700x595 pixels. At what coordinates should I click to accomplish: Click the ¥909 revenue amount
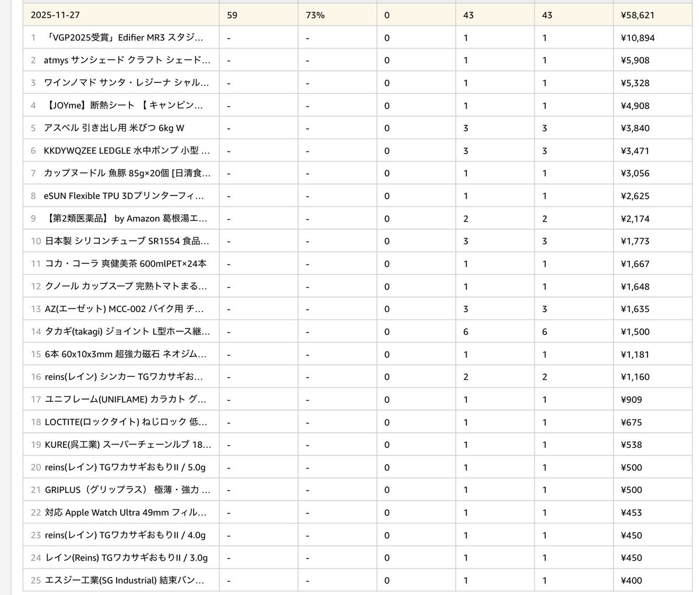tap(632, 400)
